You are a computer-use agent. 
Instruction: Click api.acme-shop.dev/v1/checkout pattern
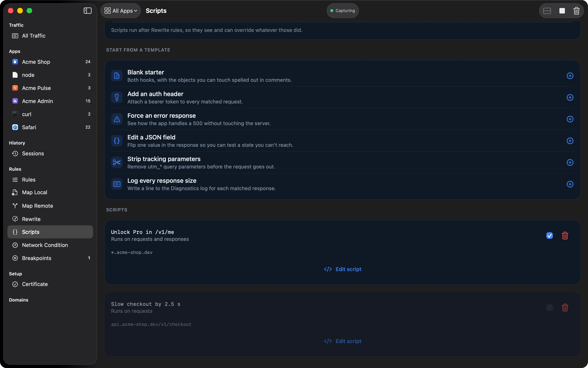[151, 324]
